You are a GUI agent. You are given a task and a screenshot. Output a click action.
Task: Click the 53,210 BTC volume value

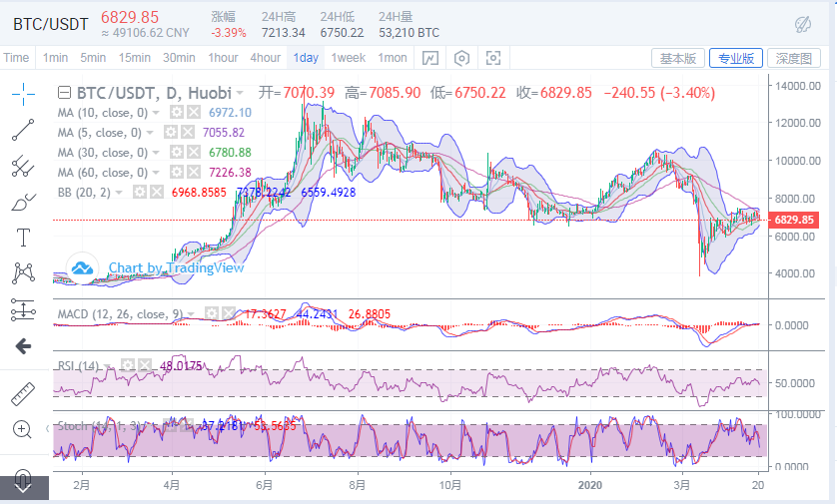click(x=409, y=33)
